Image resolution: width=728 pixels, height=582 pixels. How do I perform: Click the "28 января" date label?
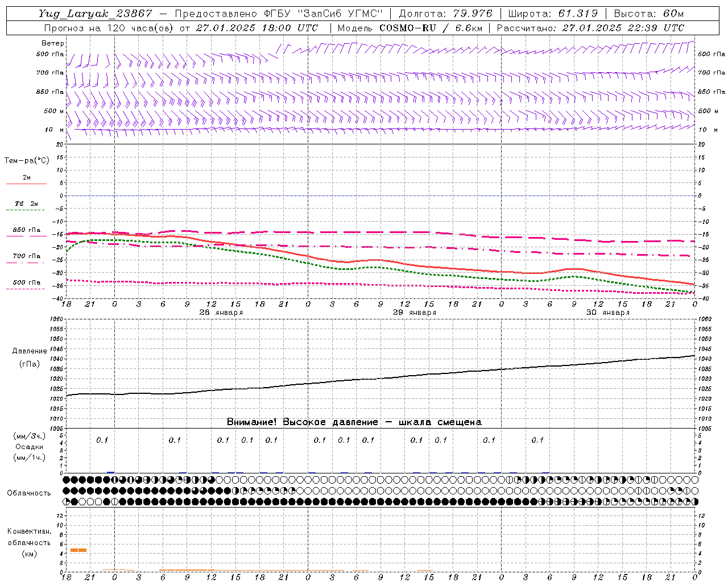pyautogui.click(x=221, y=313)
